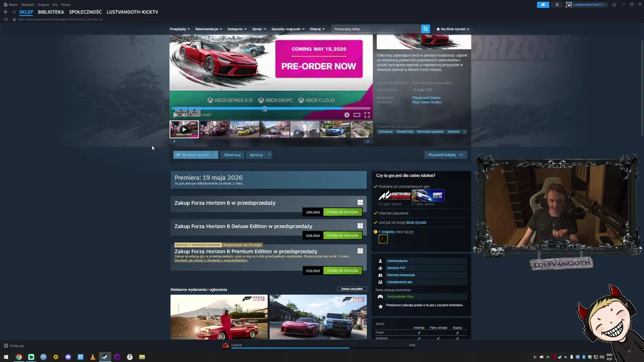The width and height of the screenshot is (644, 362).
Task: Reload the store page
Action: coord(6,19)
